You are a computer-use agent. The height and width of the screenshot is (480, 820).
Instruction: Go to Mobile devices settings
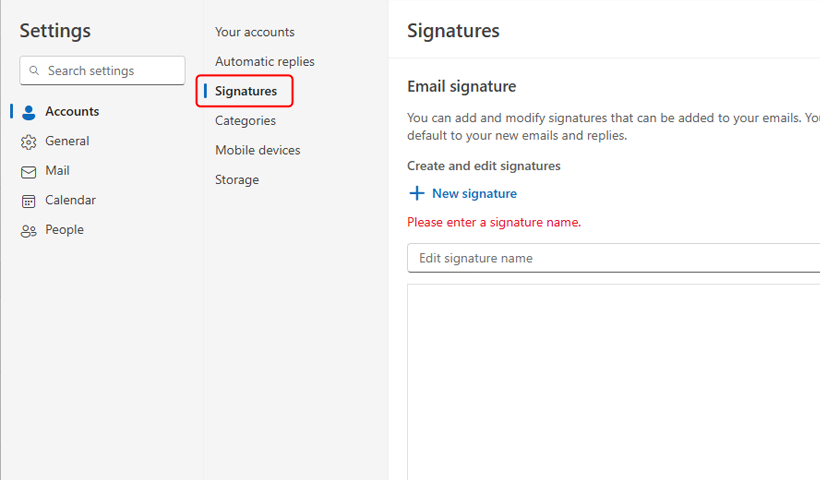tap(258, 150)
